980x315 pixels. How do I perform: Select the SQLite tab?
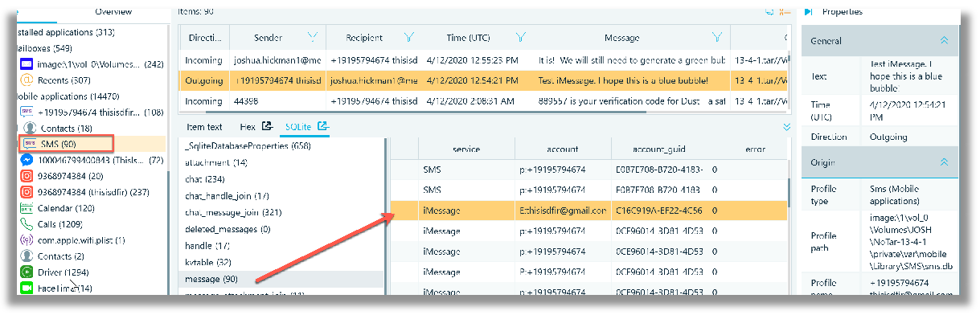coord(297,127)
